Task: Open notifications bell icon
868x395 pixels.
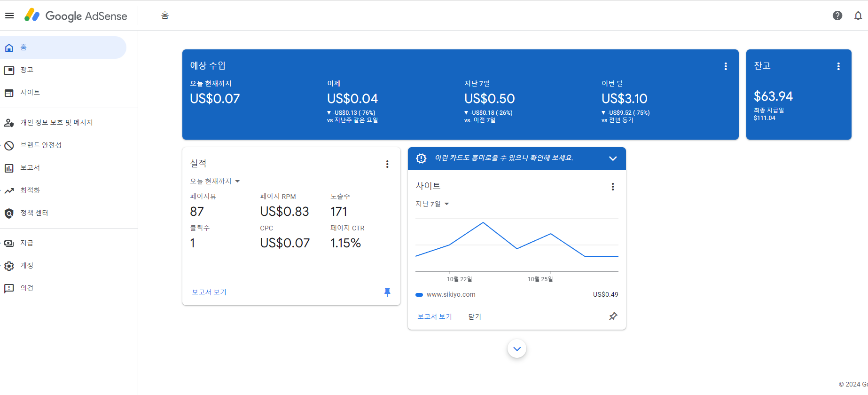Action: [x=858, y=16]
